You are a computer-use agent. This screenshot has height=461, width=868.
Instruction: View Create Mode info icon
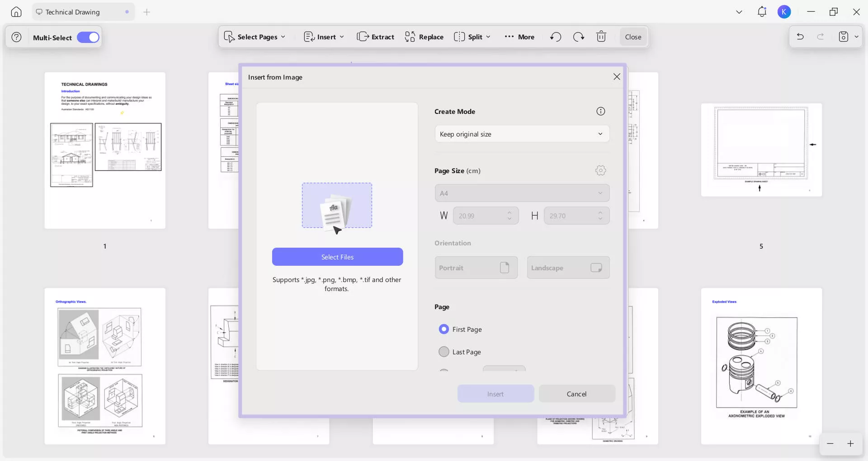[600, 111]
